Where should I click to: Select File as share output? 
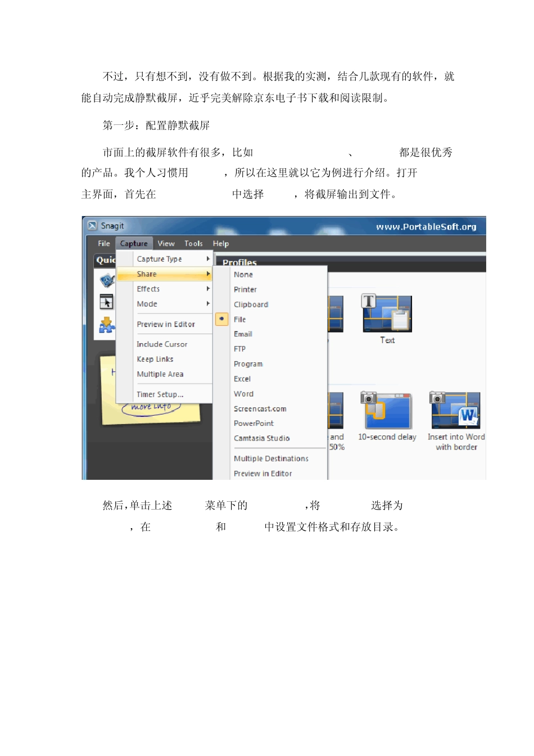(270, 319)
